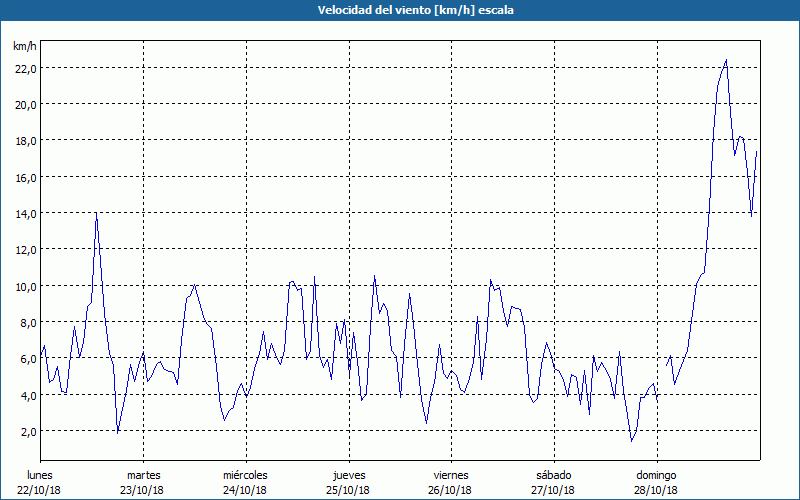800x500 pixels.
Task: Click the '6,0' y-axis value
Action: [x=28, y=360]
